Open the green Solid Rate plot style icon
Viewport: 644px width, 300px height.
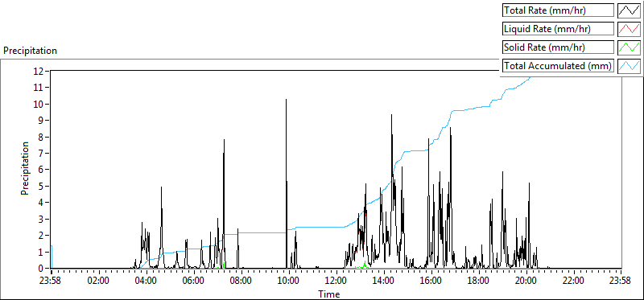(x=630, y=47)
